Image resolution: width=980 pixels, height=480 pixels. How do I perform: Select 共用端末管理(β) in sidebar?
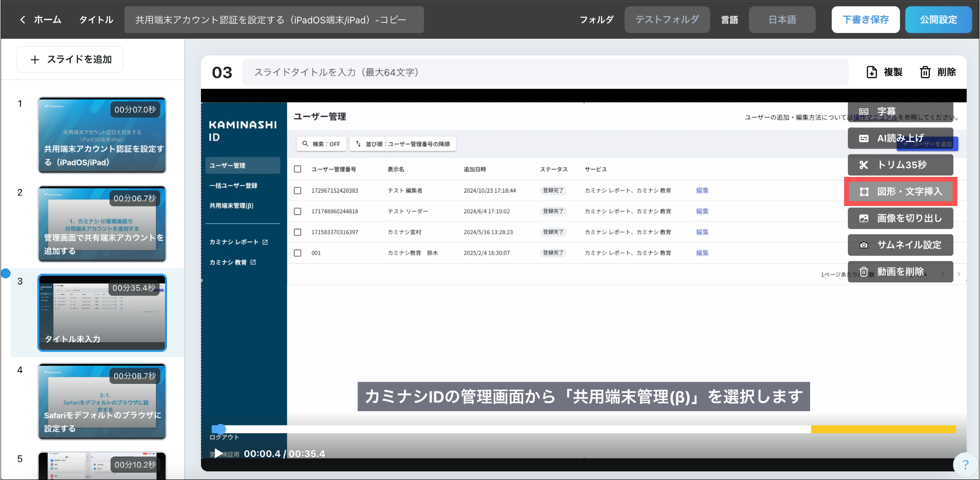232,206
